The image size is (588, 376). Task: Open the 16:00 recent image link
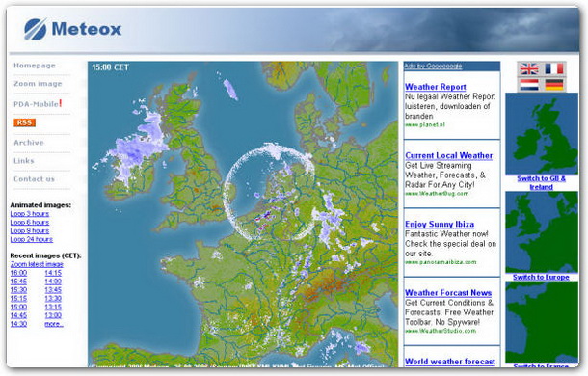[18, 273]
